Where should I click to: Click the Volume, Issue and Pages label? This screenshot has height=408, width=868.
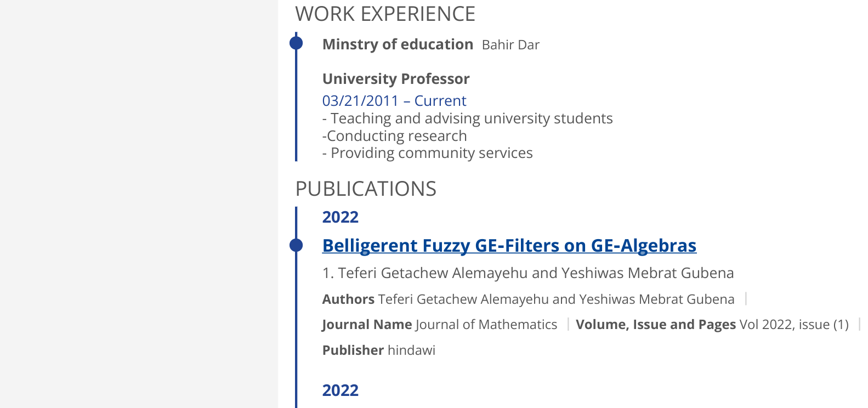click(655, 325)
